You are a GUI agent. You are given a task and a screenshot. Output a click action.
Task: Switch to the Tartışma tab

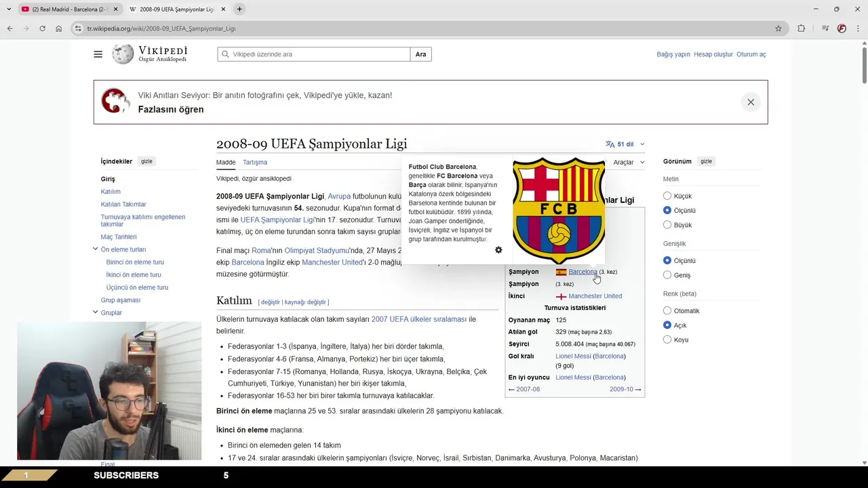[255, 163]
